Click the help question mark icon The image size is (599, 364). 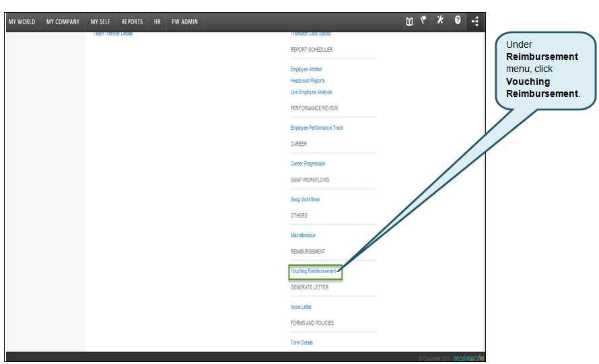click(458, 21)
